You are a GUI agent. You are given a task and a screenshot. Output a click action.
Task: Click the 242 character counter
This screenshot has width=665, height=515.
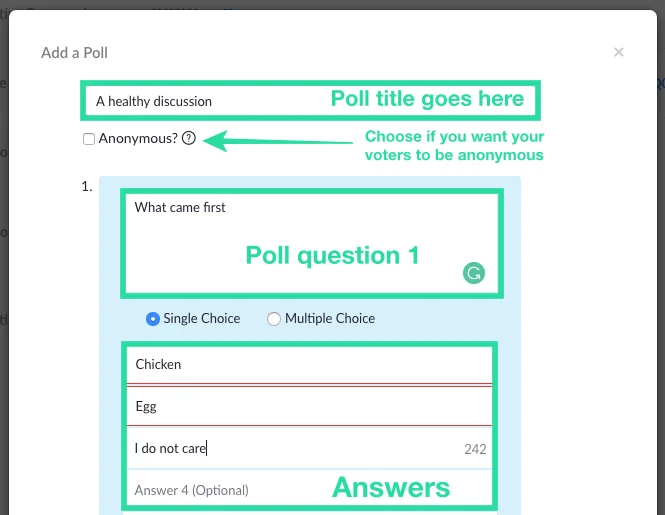[475, 450]
